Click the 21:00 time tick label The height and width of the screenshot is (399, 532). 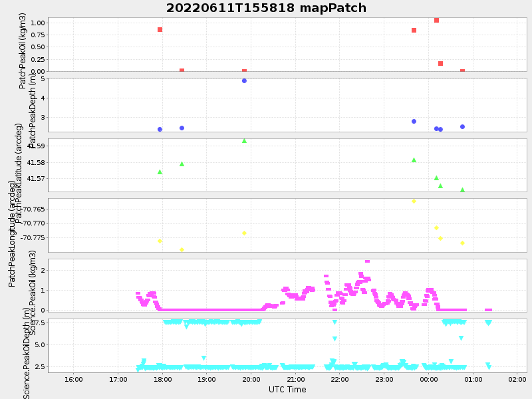click(x=295, y=379)
